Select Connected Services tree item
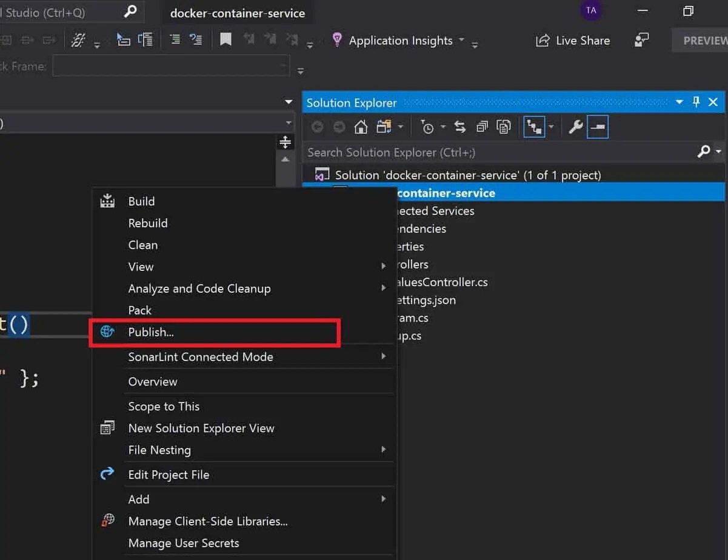 tap(435, 211)
